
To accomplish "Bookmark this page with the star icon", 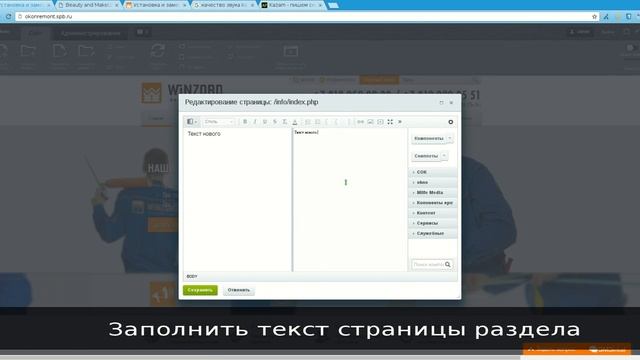I will tap(594, 16).
